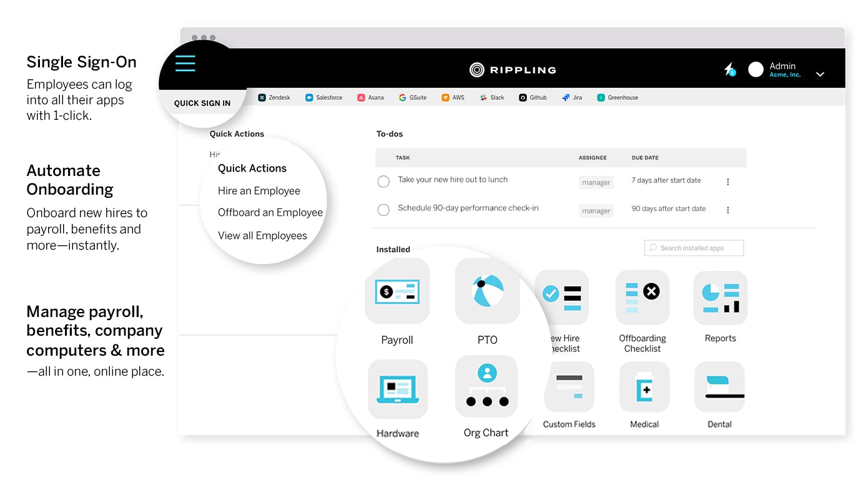The height and width of the screenshot is (488, 868).
Task: Click the manager tag on the 90-day check-in task
Action: tap(596, 211)
